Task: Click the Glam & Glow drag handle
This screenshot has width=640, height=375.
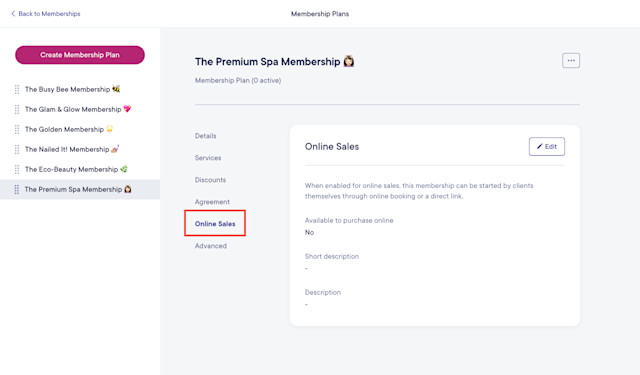Action: pyautogui.click(x=17, y=109)
